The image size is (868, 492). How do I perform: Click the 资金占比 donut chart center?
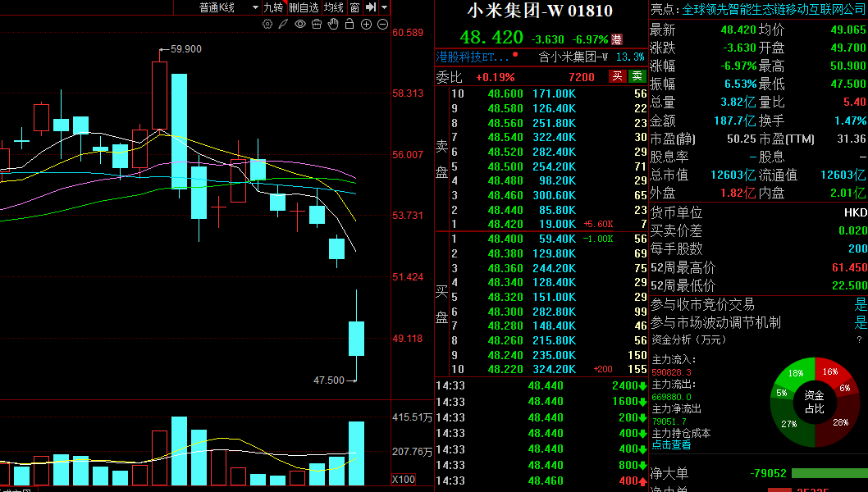pos(814,401)
